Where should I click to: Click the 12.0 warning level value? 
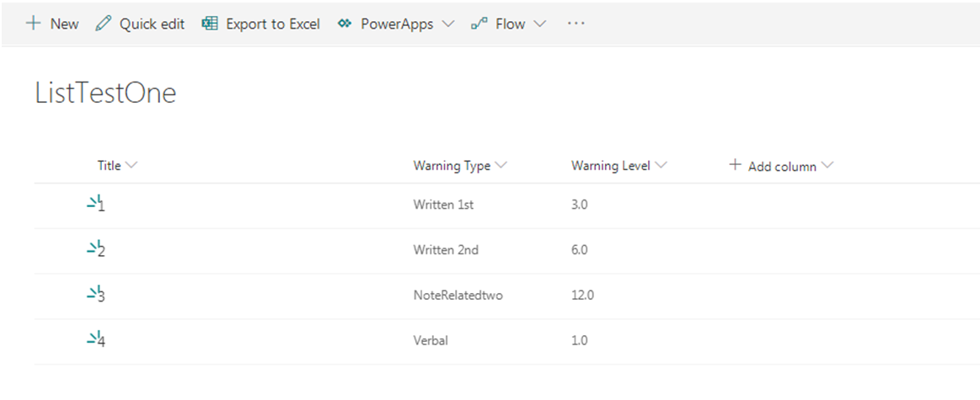pyautogui.click(x=582, y=295)
